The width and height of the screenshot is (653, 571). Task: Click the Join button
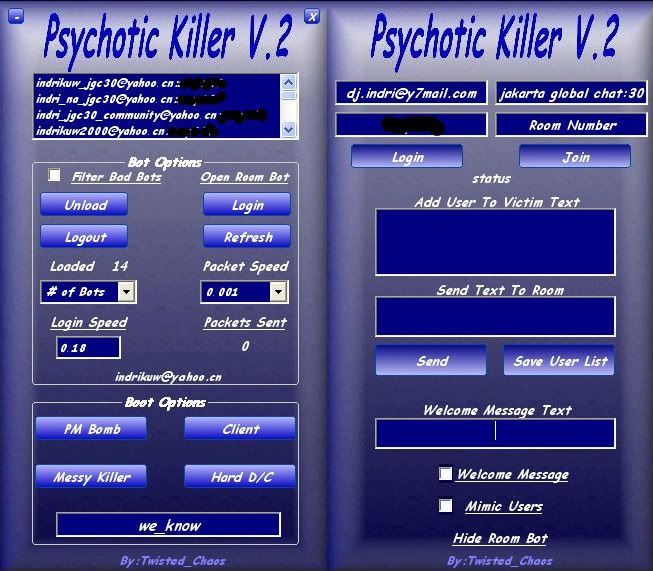tap(575, 157)
